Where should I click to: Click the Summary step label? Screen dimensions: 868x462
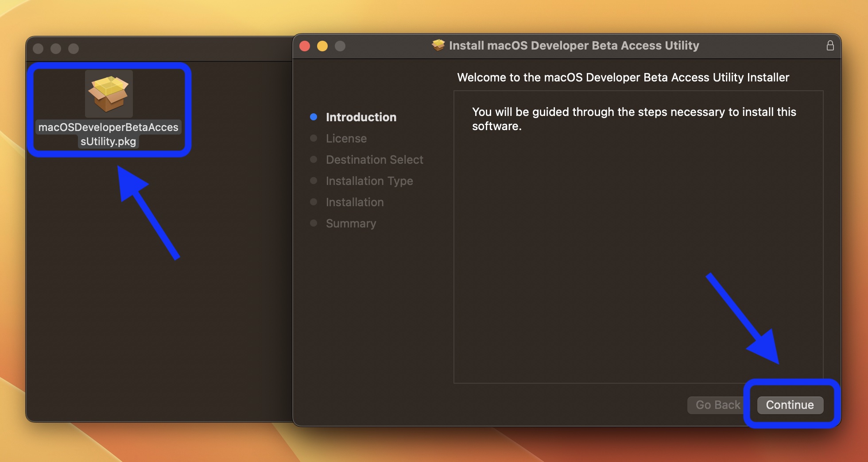pyautogui.click(x=350, y=223)
